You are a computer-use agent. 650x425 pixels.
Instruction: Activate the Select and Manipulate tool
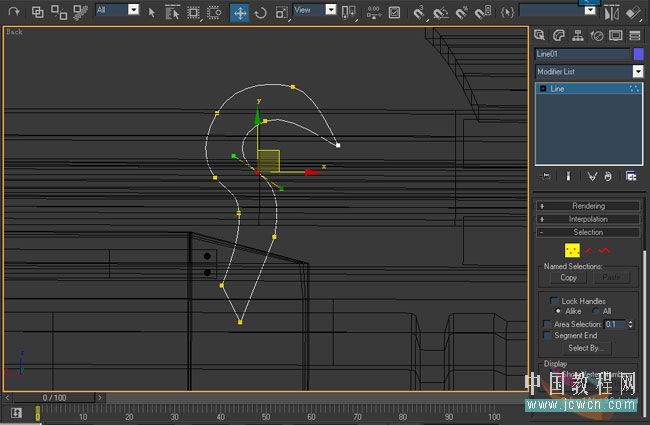[x=374, y=13]
